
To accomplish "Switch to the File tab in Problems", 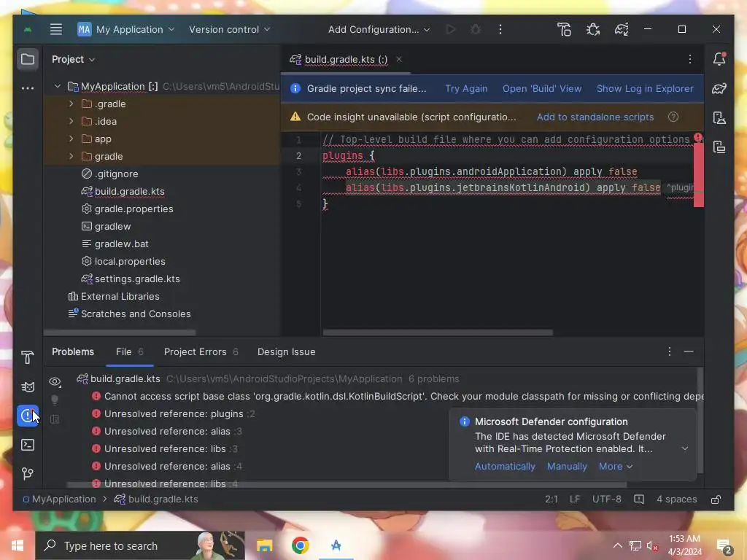I will pos(130,352).
